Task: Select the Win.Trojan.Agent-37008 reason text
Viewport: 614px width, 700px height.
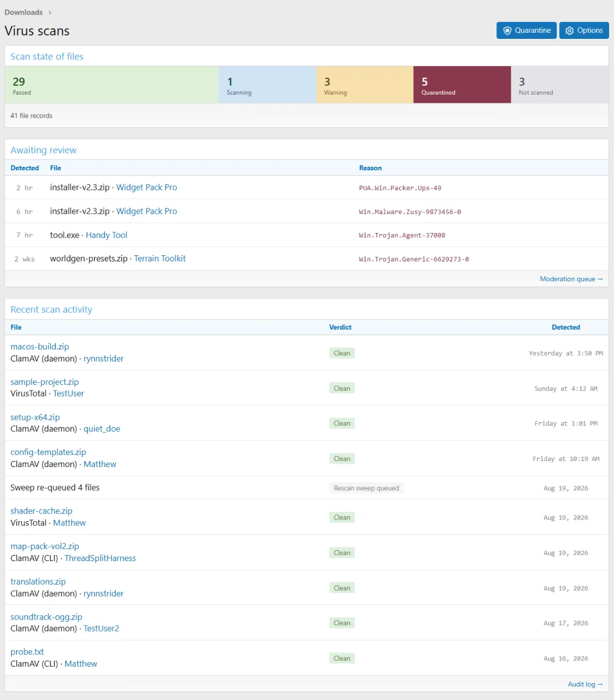Action: coord(402,235)
